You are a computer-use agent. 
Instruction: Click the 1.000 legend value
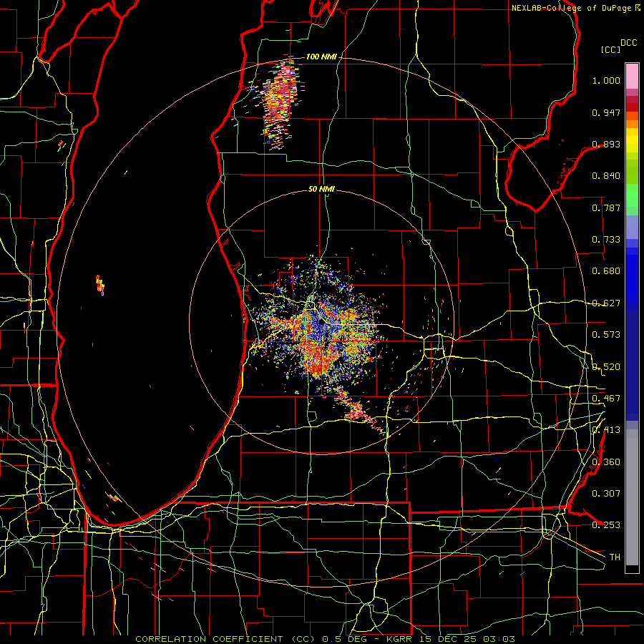point(606,80)
